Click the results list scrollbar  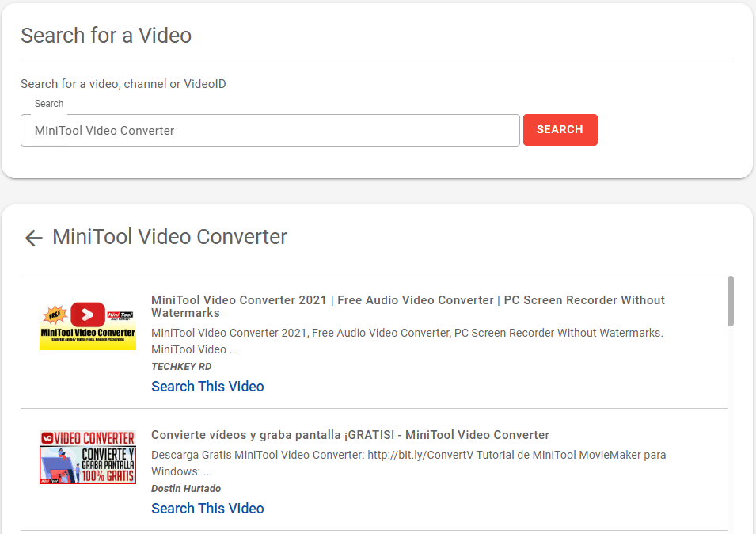731,301
